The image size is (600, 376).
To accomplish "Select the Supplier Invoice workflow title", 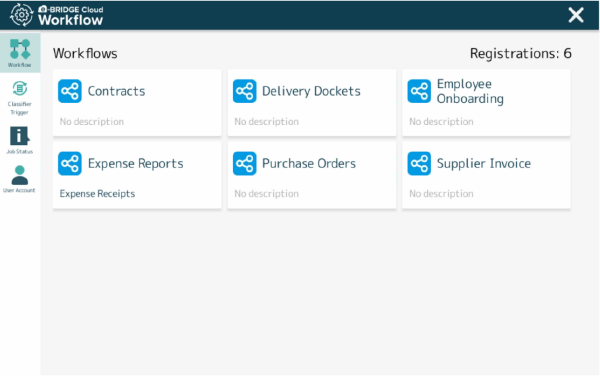I will click(x=484, y=163).
